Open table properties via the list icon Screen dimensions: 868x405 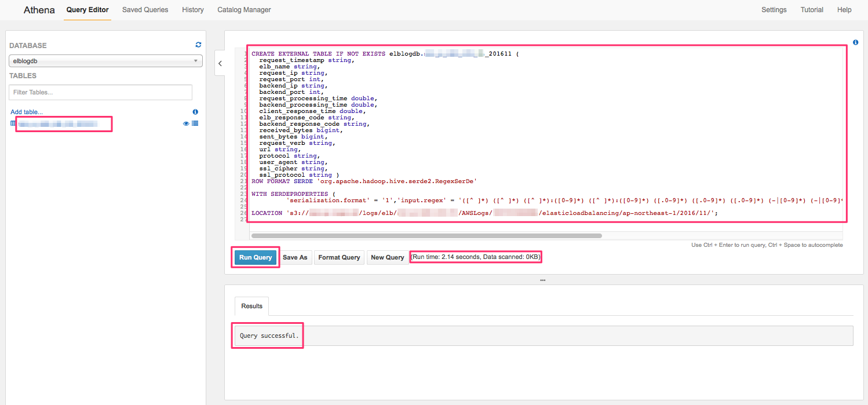tap(195, 123)
